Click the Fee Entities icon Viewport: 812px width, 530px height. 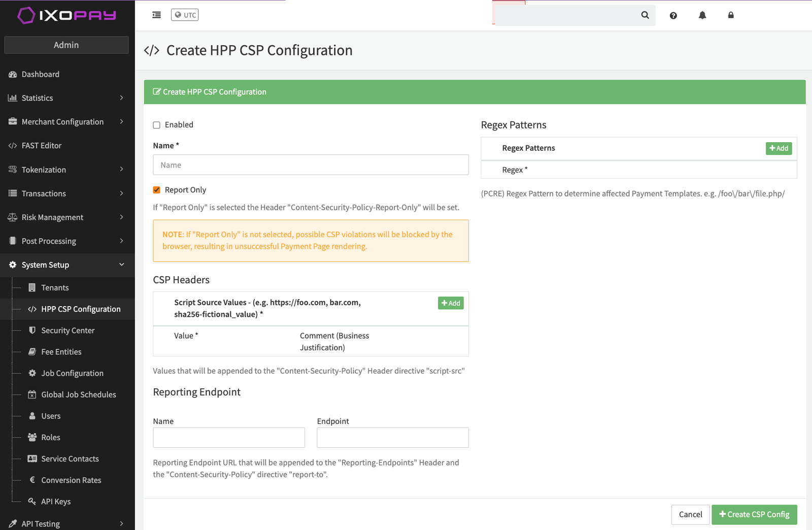pyautogui.click(x=32, y=351)
